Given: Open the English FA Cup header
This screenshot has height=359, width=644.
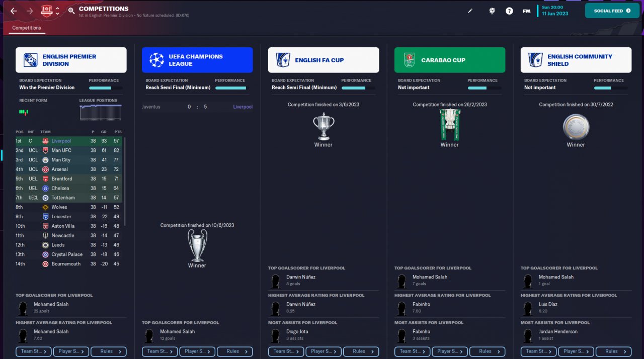Looking at the screenshot, I should [x=324, y=60].
